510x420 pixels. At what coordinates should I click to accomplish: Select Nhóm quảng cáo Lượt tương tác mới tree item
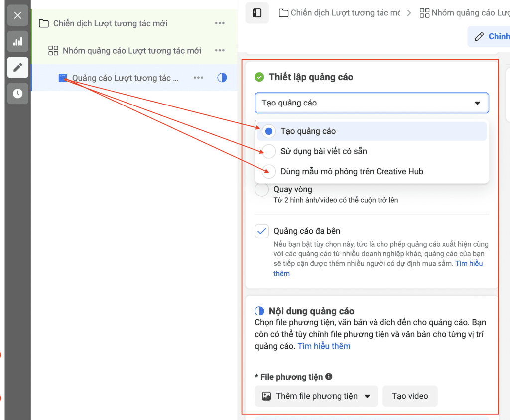click(x=134, y=50)
